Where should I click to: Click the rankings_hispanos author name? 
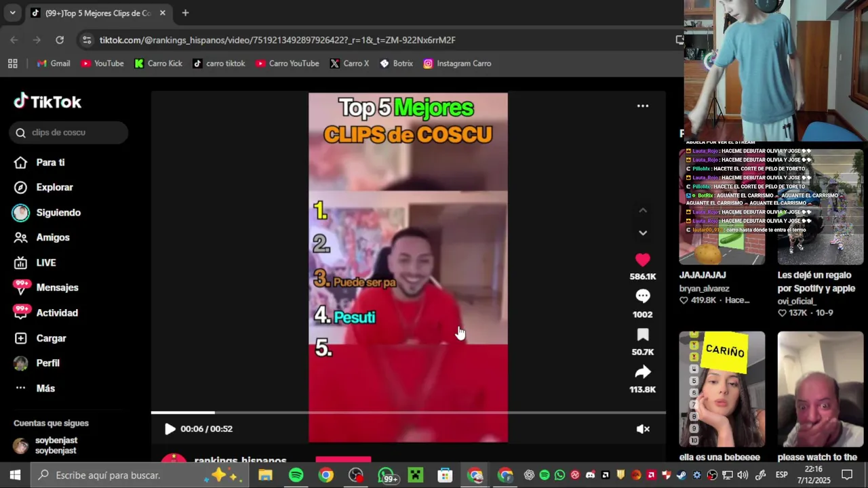240,460
